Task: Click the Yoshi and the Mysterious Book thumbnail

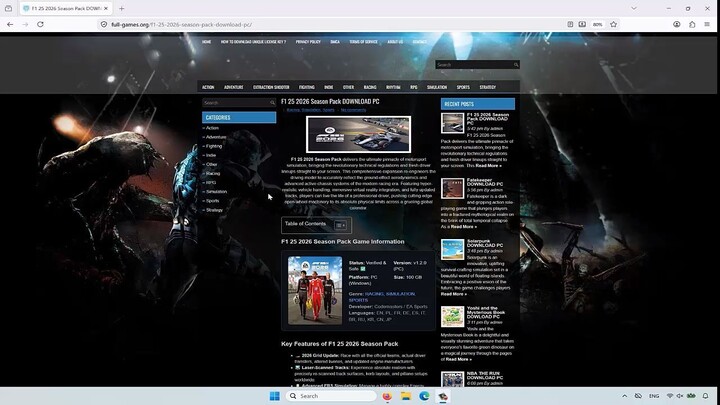Action: pyautogui.click(x=452, y=317)
